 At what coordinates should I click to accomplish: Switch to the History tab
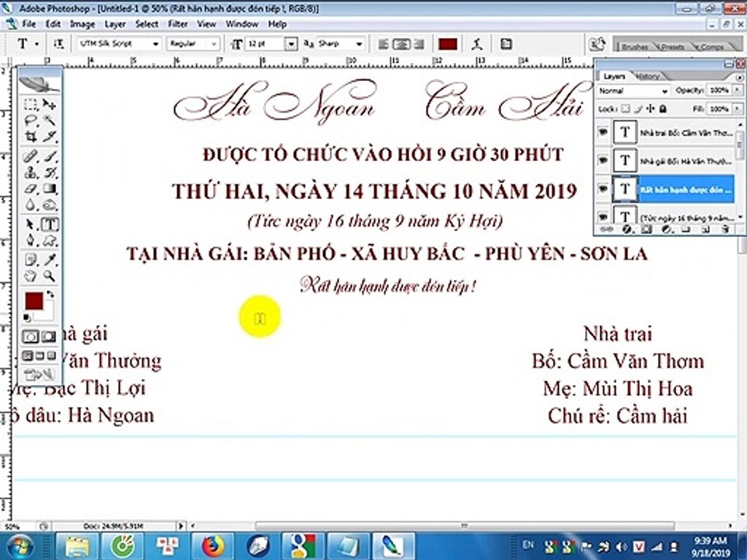(x=647, y=76)
